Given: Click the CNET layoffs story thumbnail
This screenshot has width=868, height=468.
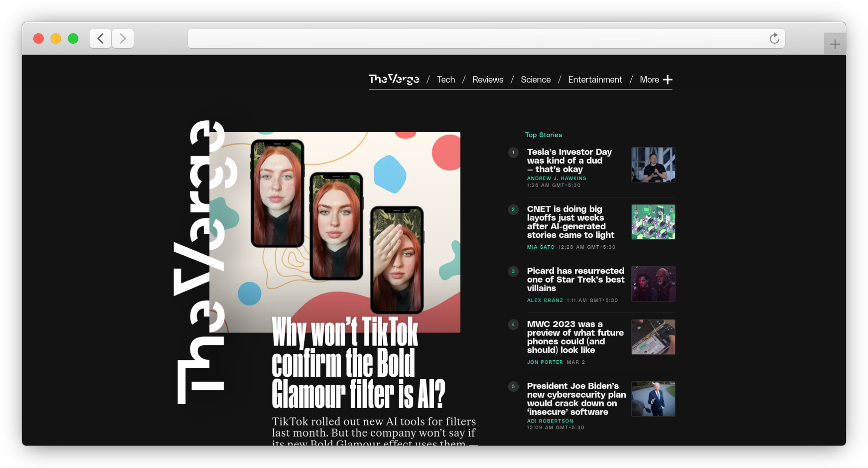Looking at the screenshot, I should point(653,222).
